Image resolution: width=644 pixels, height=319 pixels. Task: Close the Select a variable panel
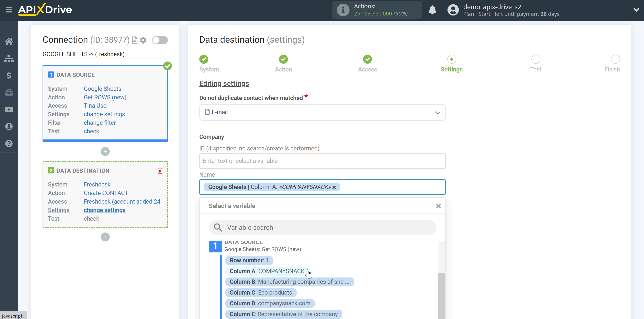pos(438,206)
